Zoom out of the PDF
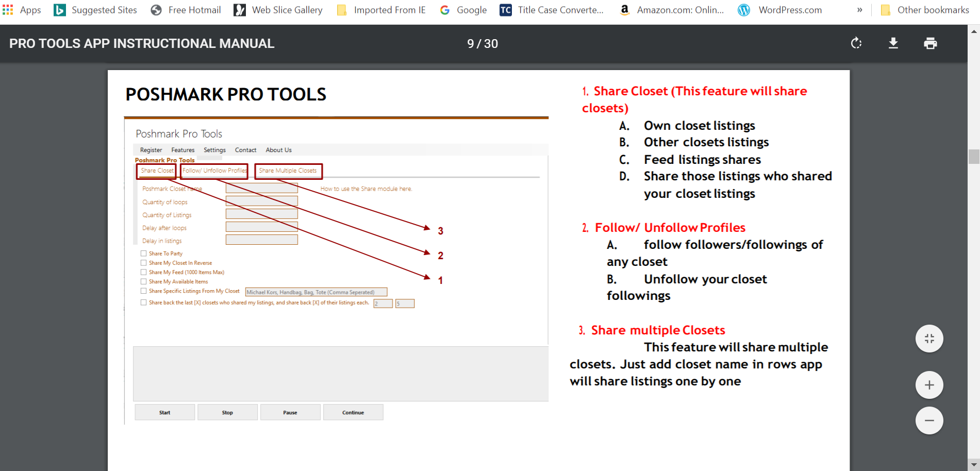The height and width of the screenshot is (471, 980). pyautogui.click(x=929, y=420)
